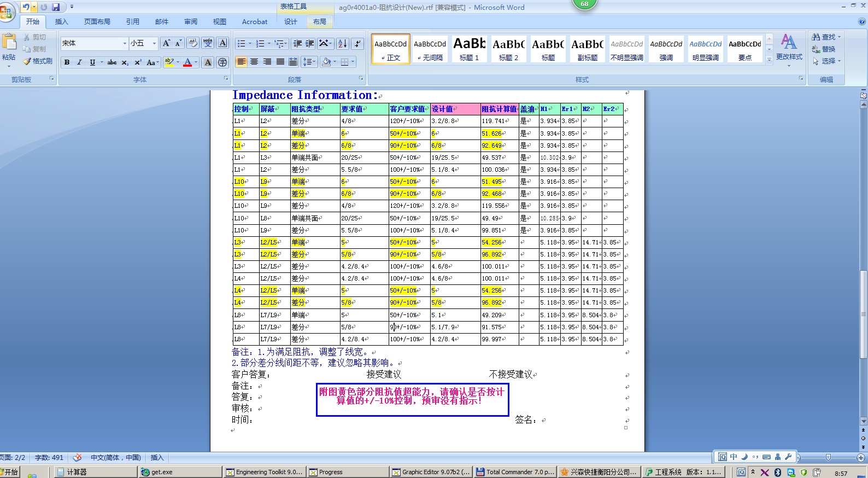The image size is (868, 478).
Task: Click the Decrease Indent icon
Action: (x=297, y=43)
